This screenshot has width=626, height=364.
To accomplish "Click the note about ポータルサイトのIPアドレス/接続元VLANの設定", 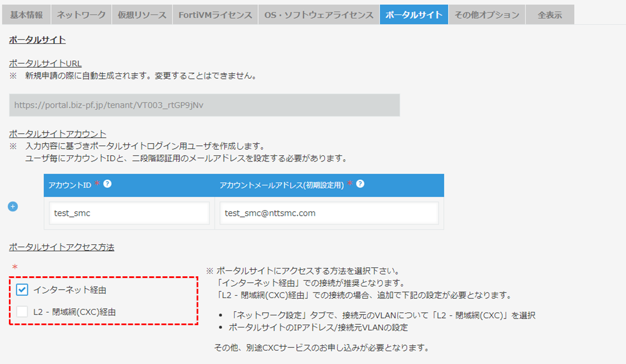I will point(318,328).
